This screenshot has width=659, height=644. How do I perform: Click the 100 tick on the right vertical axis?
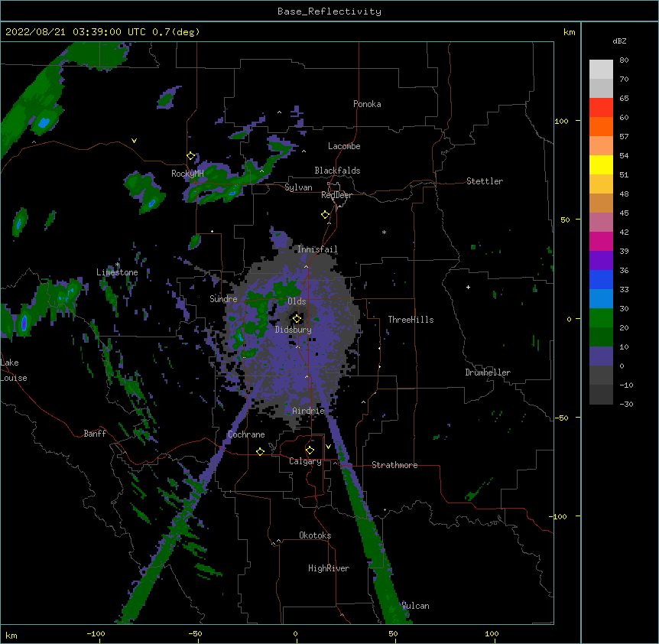point(561,122)
